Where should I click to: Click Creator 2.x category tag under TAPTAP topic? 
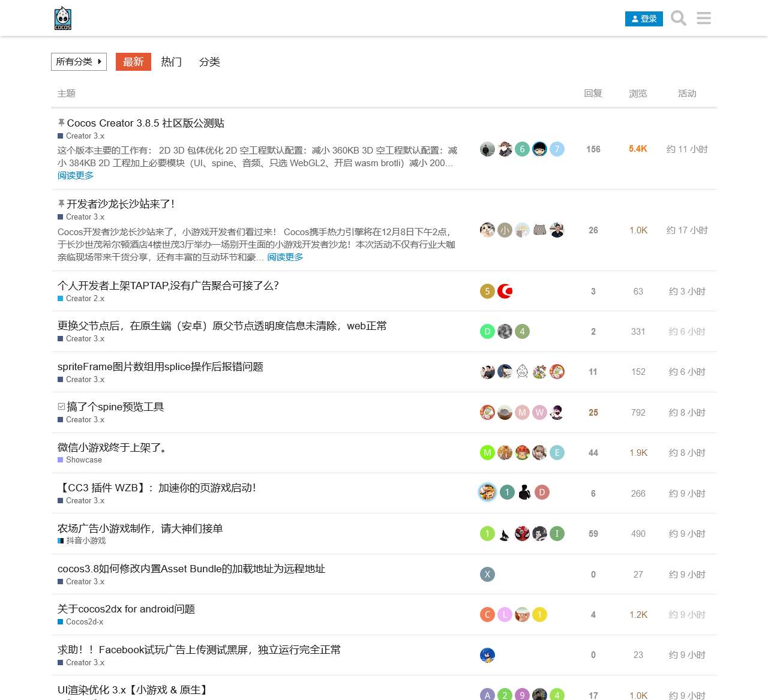pos(81,299)
